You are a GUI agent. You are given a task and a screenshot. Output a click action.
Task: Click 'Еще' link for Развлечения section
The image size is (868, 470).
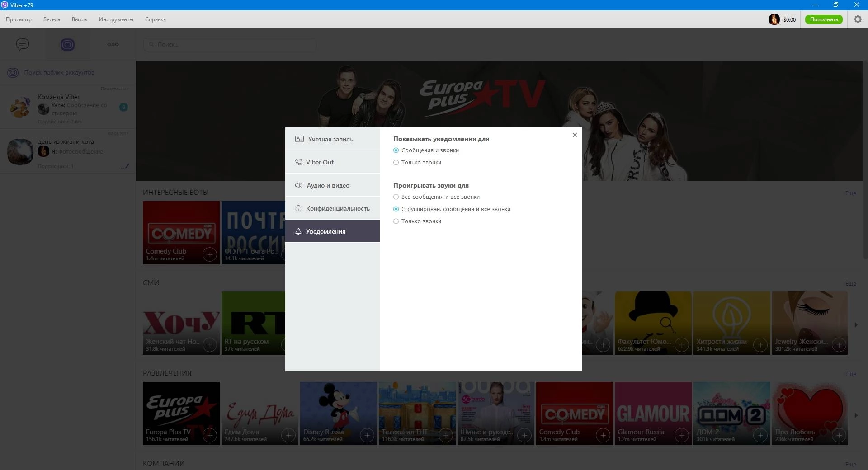[850, 374]
